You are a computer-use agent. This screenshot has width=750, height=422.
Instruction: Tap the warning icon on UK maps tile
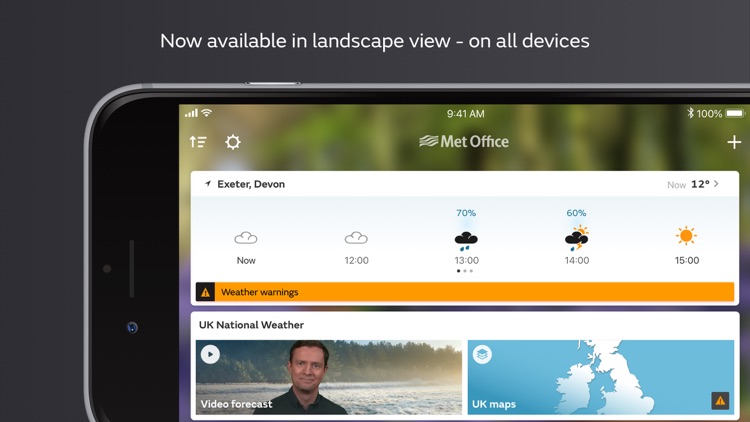point(720,401)
